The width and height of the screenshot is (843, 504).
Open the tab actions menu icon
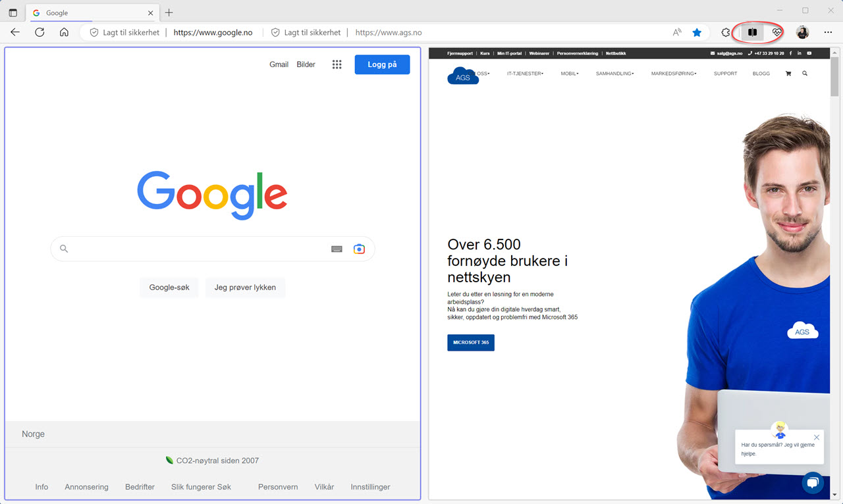click(x=13, y=13)
